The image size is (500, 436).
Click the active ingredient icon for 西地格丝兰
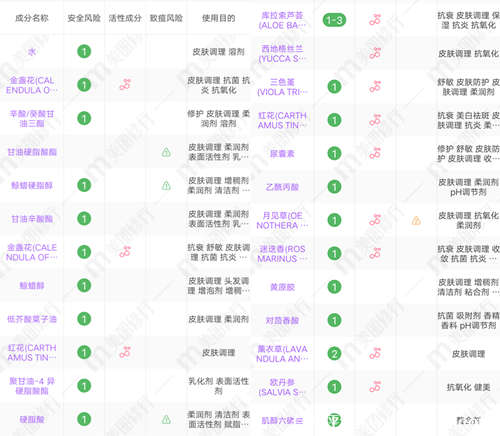375,53
